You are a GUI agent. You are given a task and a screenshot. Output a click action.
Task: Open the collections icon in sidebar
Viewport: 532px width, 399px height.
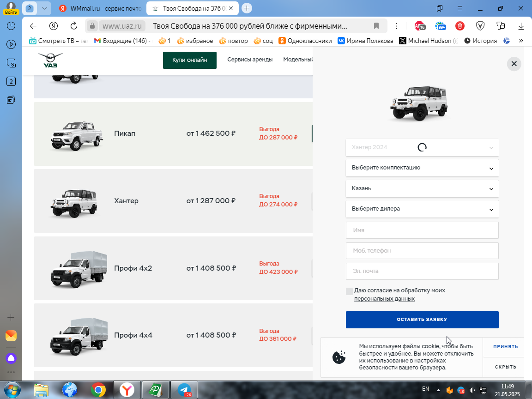click(x=11, y=100)
